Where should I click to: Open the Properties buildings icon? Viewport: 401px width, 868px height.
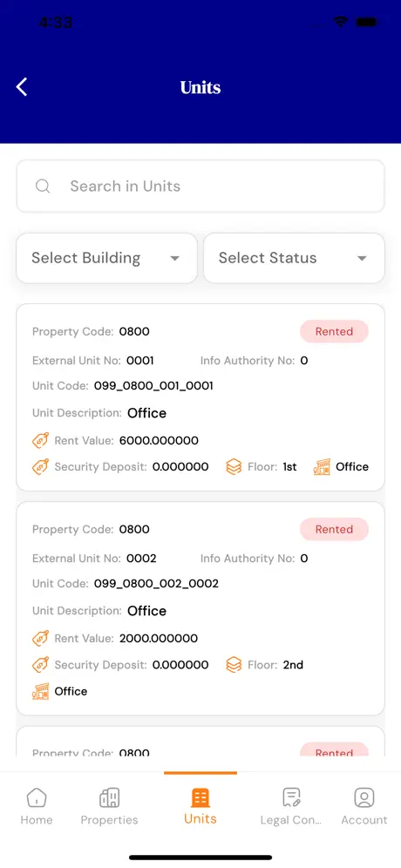tap(109, 797)
